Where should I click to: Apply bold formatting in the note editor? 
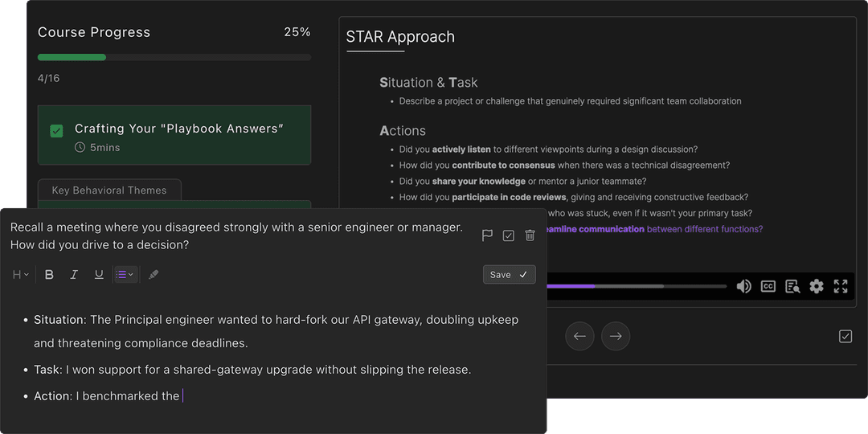[49, 275]
